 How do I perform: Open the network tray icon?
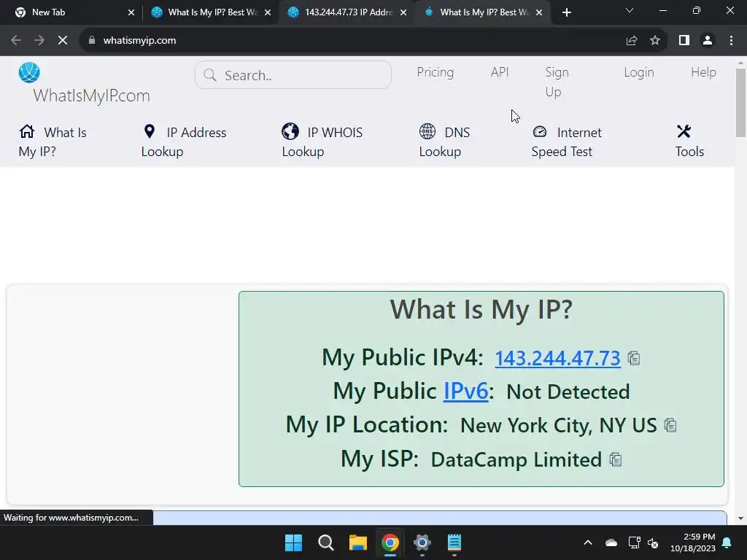[x=634, y=542]
